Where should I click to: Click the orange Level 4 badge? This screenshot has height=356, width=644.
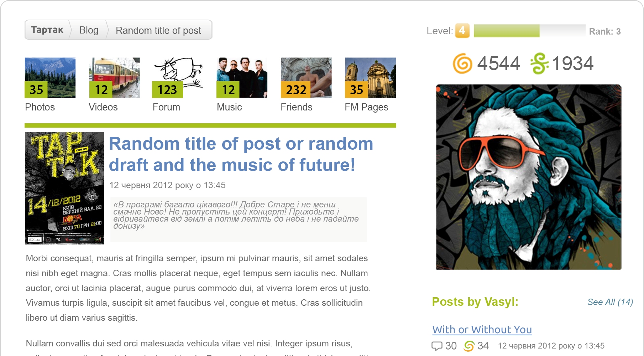click(x=462, y=31)
